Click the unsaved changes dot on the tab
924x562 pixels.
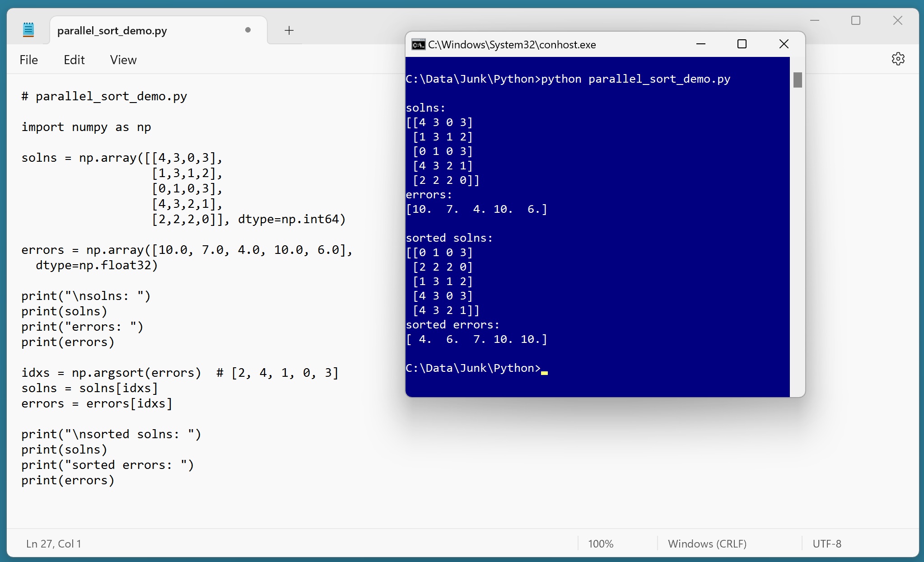[x=247, y=30]
